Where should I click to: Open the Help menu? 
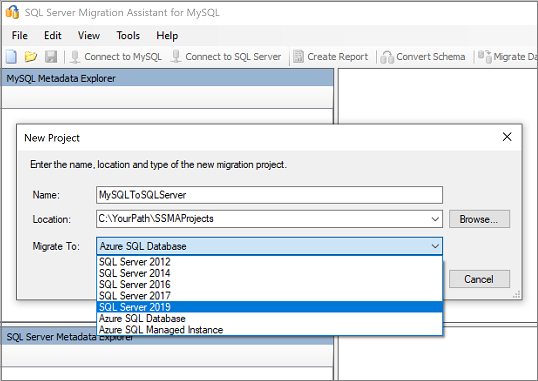[167, 35]
